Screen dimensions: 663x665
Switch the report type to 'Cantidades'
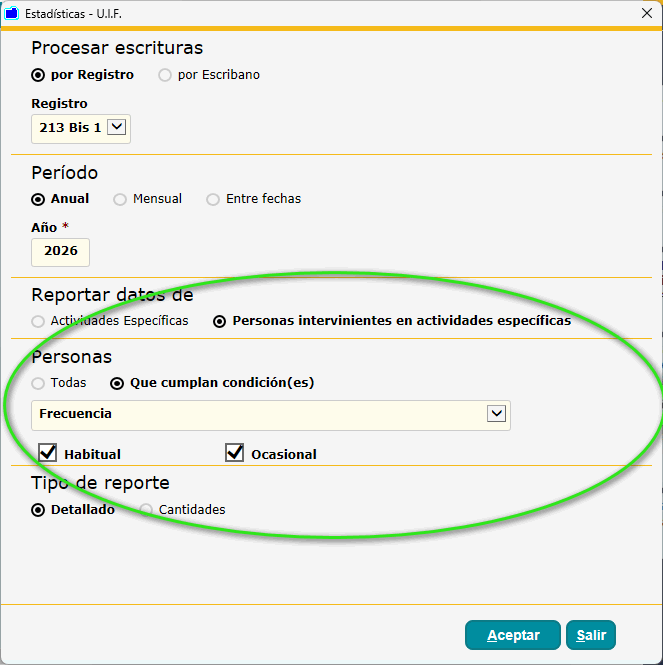pyautogui.click(x=147, y=510)
